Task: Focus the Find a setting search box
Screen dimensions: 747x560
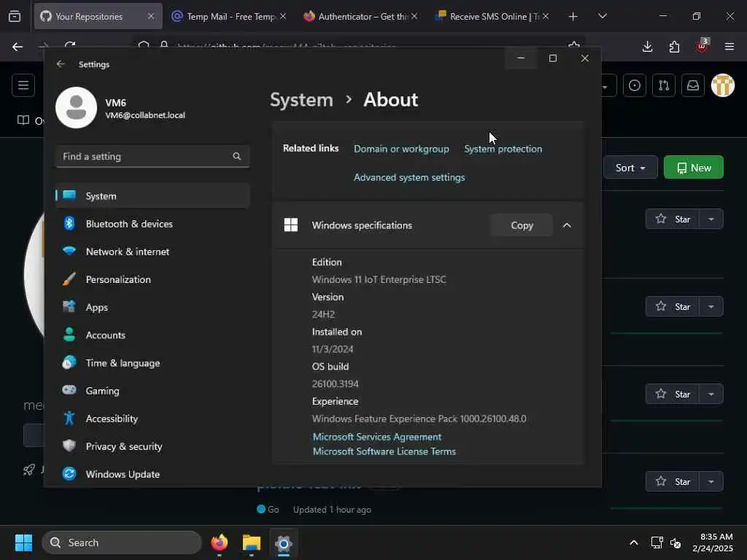Action: pos(152,156)
